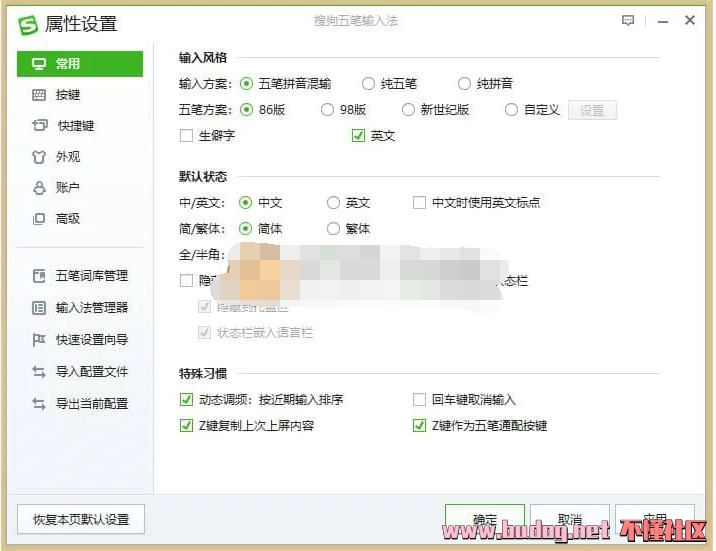
Task: Click the 取消 button
Action: pyautogui.click(x=569, y=519)
